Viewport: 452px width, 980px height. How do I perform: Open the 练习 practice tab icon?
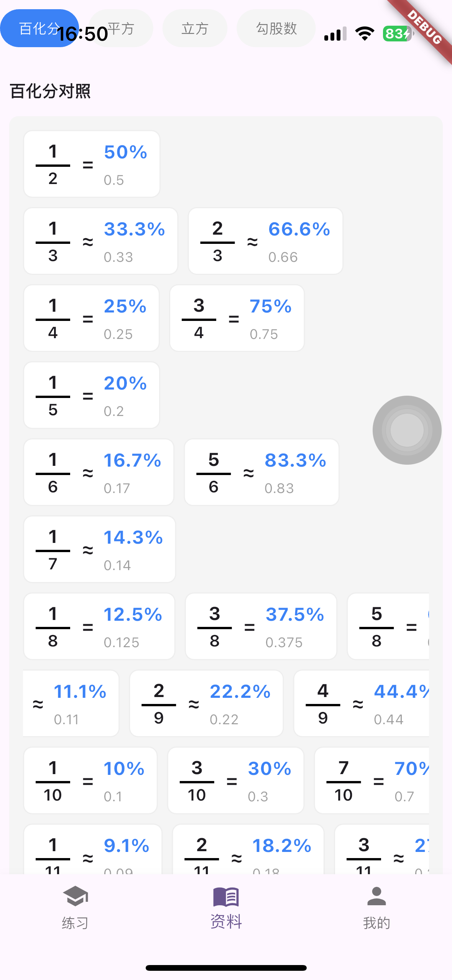(x=75, y=896)
